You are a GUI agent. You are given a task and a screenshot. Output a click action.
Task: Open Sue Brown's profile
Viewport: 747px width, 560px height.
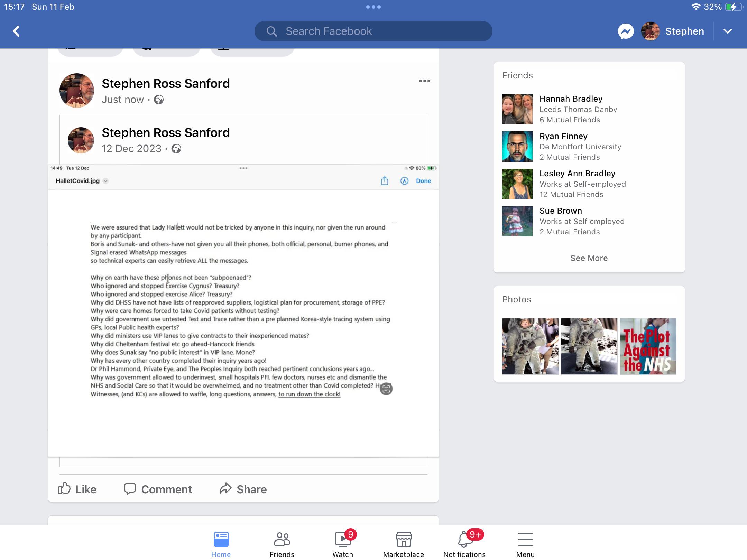point(561,211)
